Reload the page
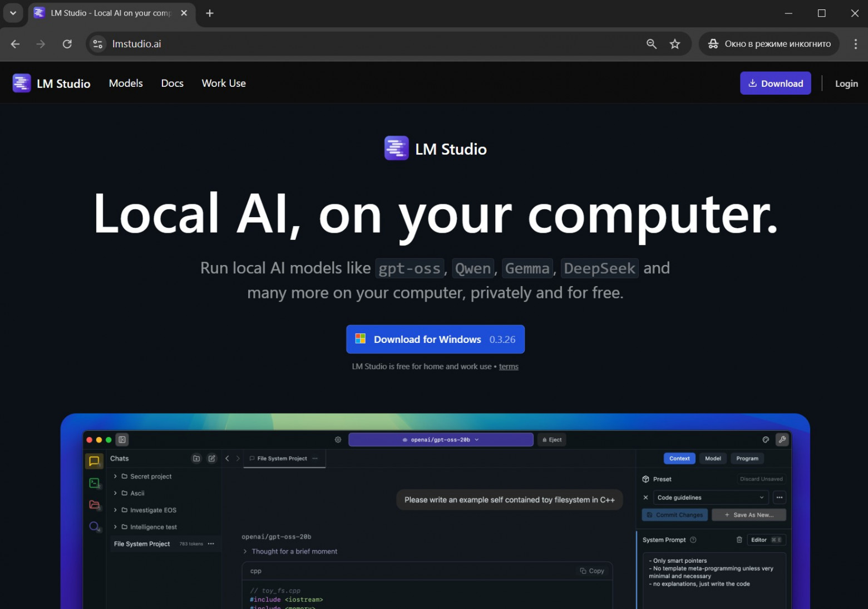Image resolution: width=868 pixels, height=609 pixels. [x=67, y=44]
